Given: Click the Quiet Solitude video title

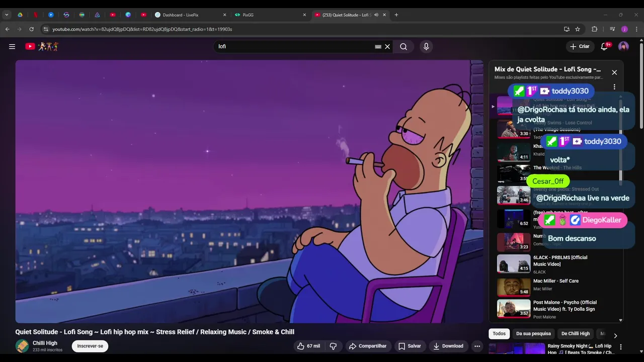Looking at the screenshot, I should pos(155,332).
